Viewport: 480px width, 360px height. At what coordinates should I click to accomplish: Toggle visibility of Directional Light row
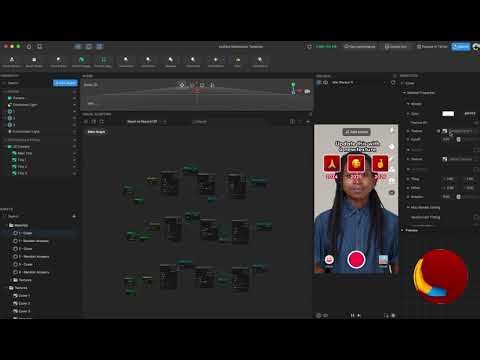[x=74, y=105]
